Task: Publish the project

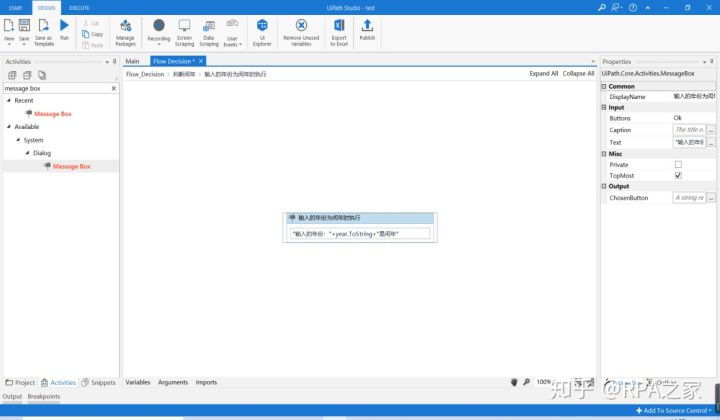Action: point(367,30)
